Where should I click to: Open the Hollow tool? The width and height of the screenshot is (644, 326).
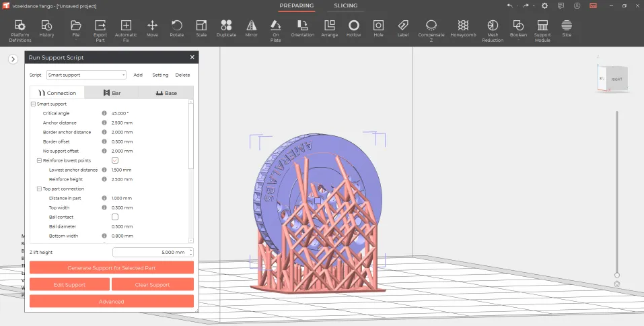coord(353,29)
